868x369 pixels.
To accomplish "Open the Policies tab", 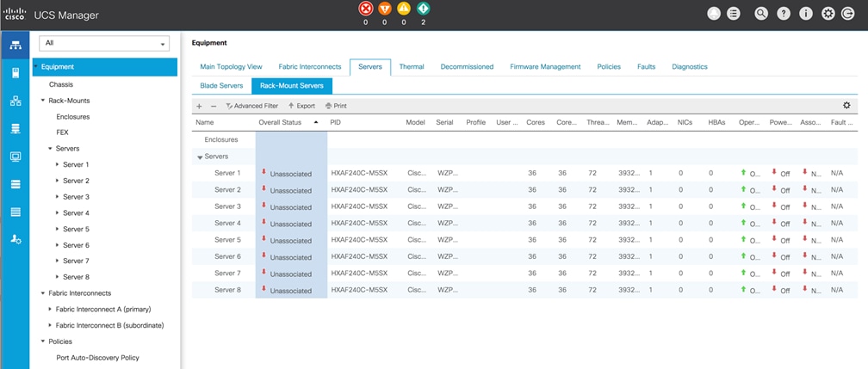I will coord(608,66).
